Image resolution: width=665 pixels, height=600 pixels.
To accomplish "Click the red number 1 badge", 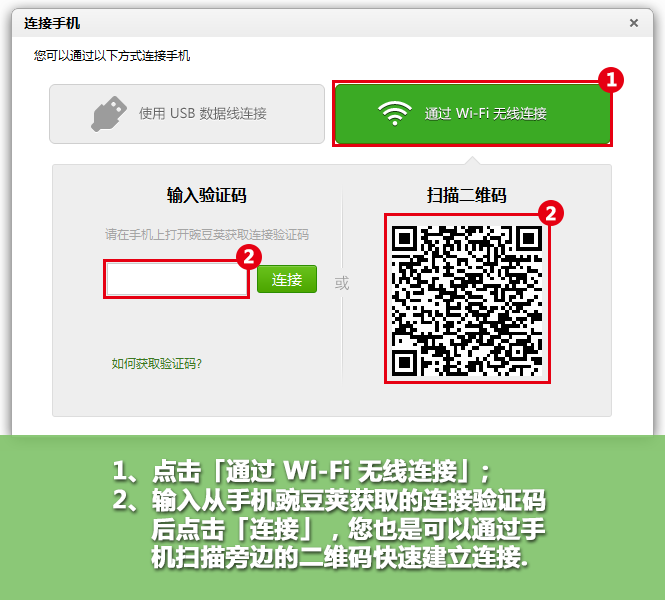I will tap(611, 80).
